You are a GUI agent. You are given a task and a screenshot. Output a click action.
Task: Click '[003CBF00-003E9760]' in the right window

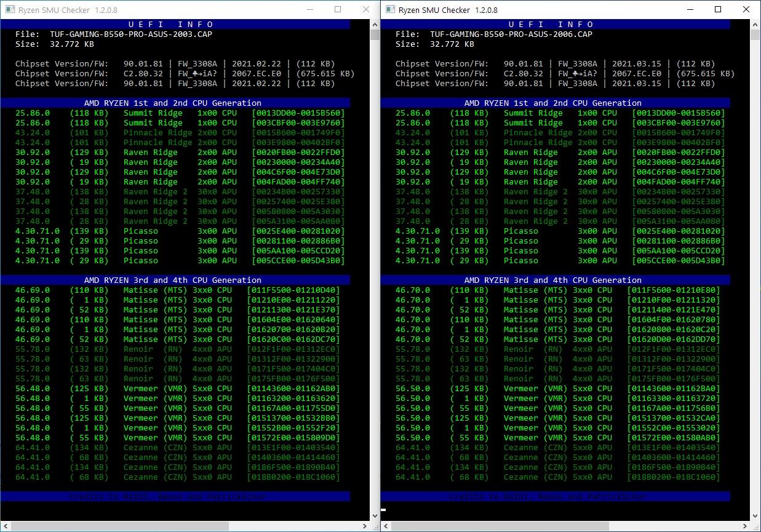click(x=679, y=123)
